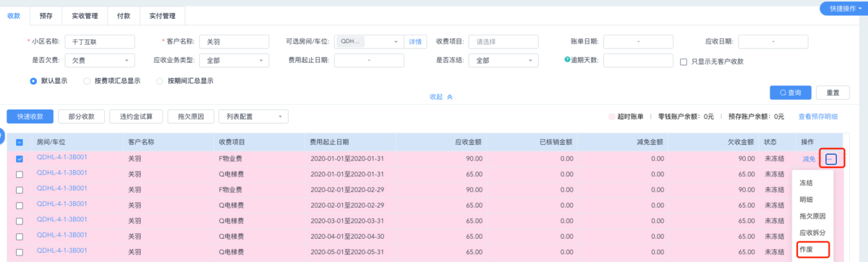Select the 按期间汇总显示 radio option
Image resolution: width=868 pixels, height=262 pixels.
pos(161,81)
